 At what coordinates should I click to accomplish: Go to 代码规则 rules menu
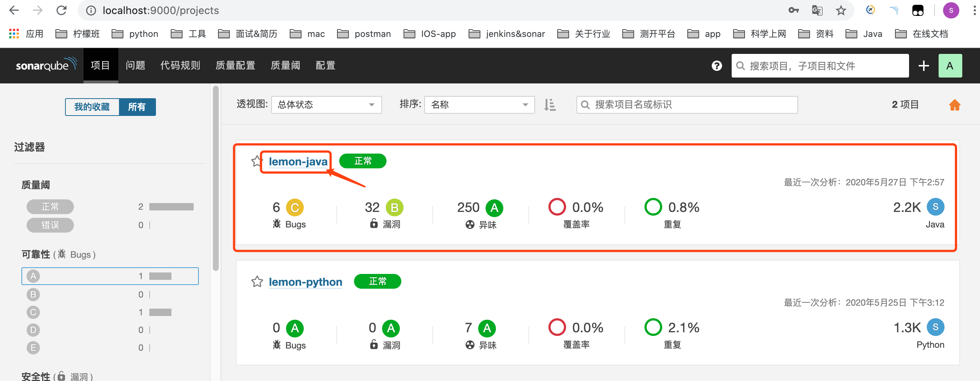180,65
